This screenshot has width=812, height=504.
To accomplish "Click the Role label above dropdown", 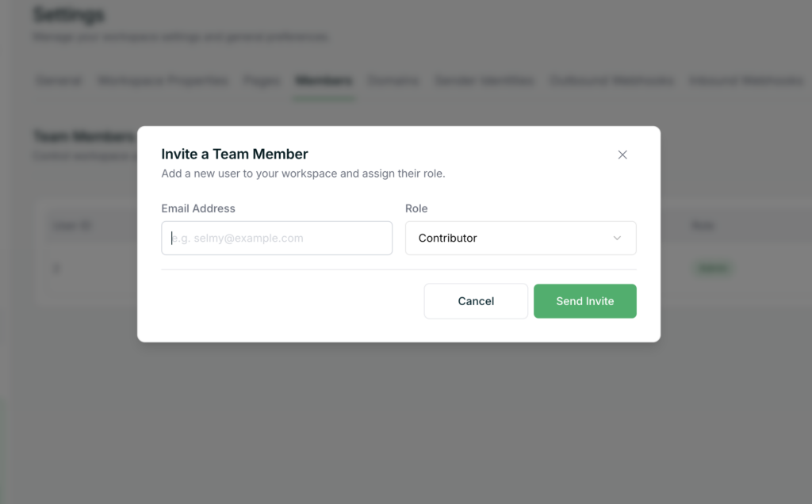I will click(x=416, y=208).
